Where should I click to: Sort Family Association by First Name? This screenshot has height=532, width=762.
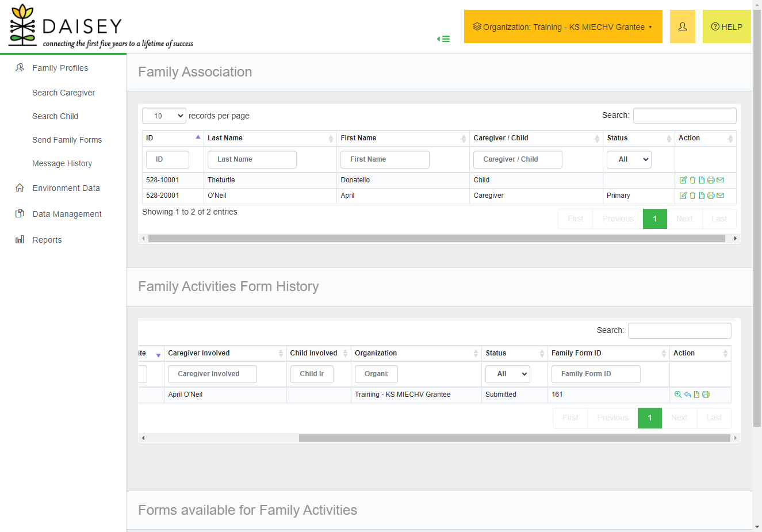[403, 138]
